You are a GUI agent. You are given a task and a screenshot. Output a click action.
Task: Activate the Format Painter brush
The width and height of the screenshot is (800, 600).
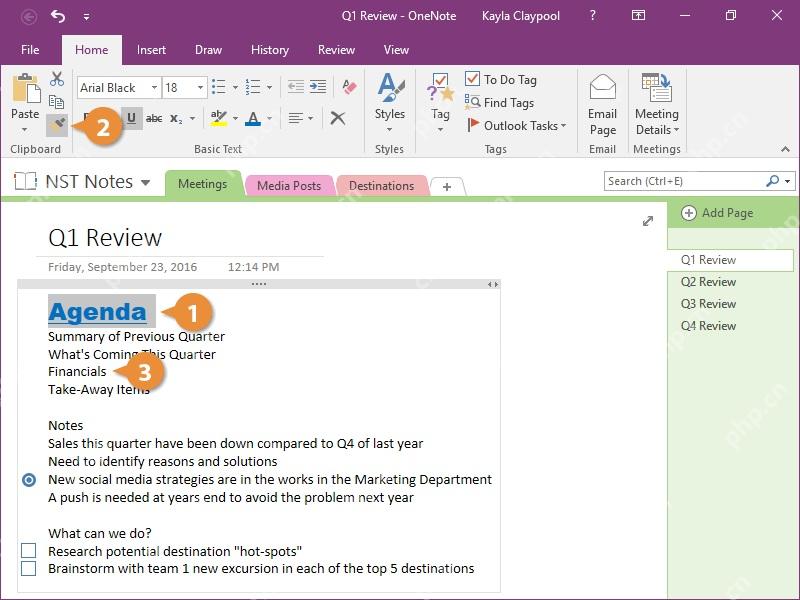[57, 126]
